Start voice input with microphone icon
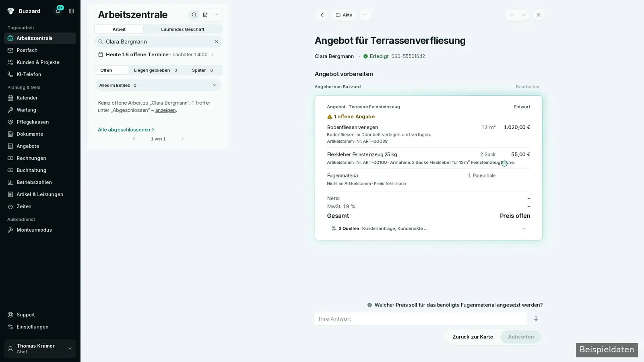Image resolution: width=644 pixels, height=362 pixels. (x=536, y=319)
